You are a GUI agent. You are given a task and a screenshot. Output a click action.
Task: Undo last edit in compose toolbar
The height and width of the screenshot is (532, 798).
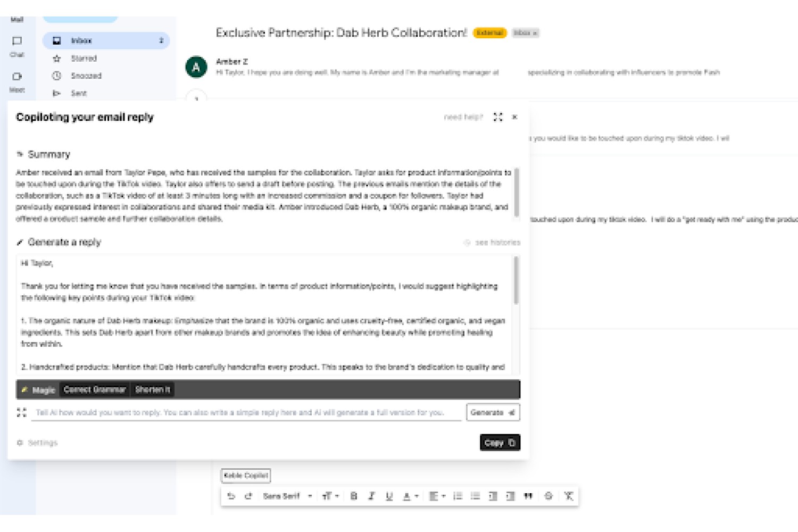[x=231, y=496]
